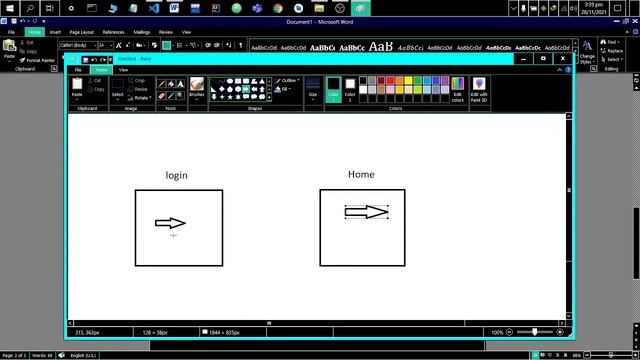Choose the Diamond shape in Shapes gallery
The width and height of the screenshot is (640, 360).
pyautogui.click(x=222, y=89)
